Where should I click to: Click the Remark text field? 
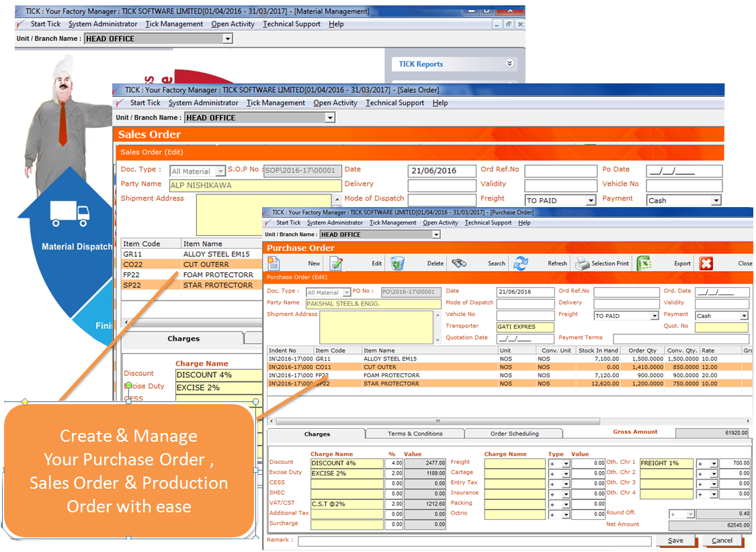click(x=474, y=541)
